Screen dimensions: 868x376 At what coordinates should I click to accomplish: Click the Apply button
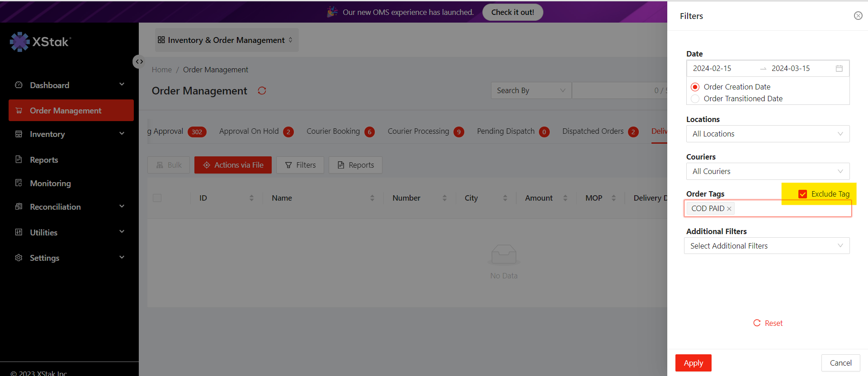pos(693,363)
